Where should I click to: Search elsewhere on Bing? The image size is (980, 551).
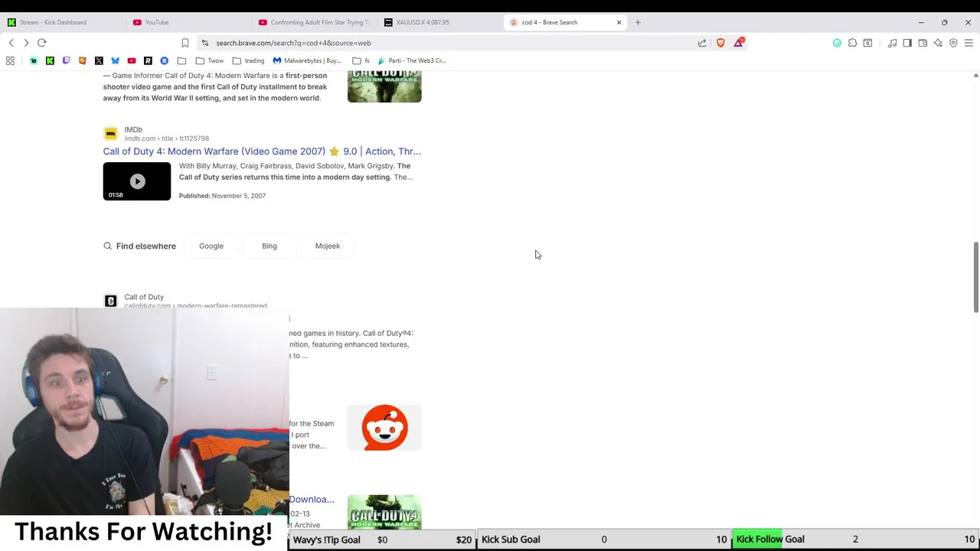(269, 246)
